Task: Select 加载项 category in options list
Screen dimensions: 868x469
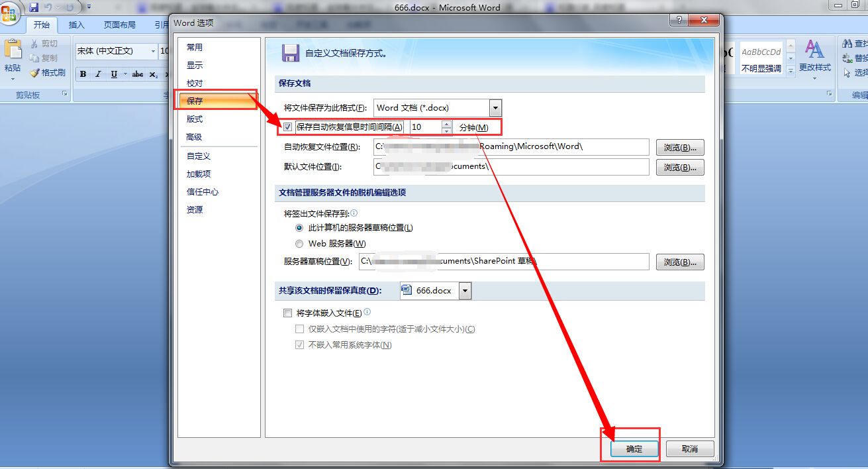Action: [x=218, y=174]
